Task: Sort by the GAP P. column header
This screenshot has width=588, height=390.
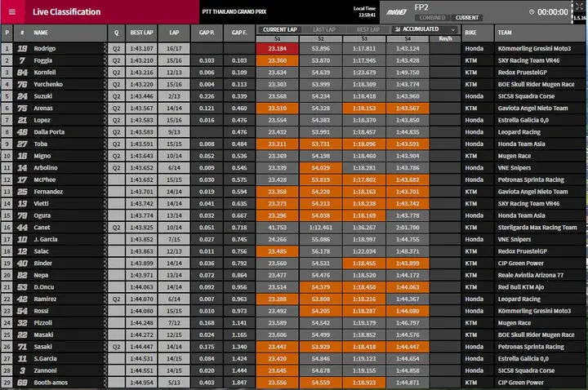Action: (x=207, y=33)
